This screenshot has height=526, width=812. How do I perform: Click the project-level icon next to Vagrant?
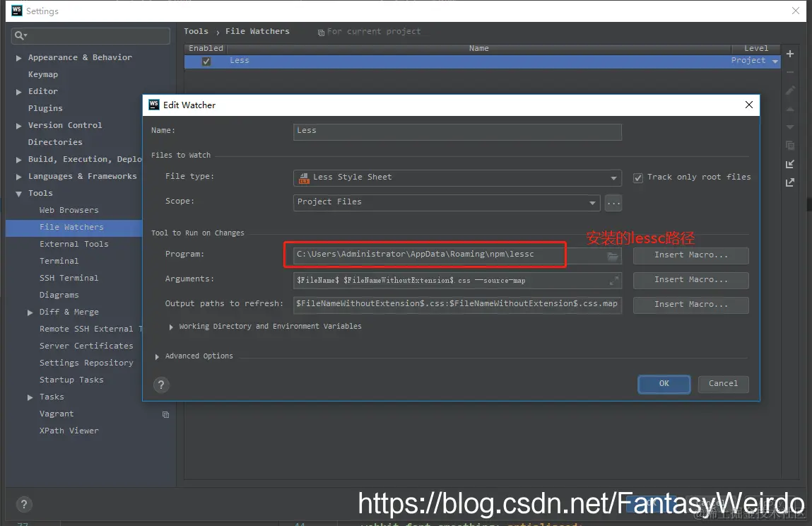coord(165,414)
